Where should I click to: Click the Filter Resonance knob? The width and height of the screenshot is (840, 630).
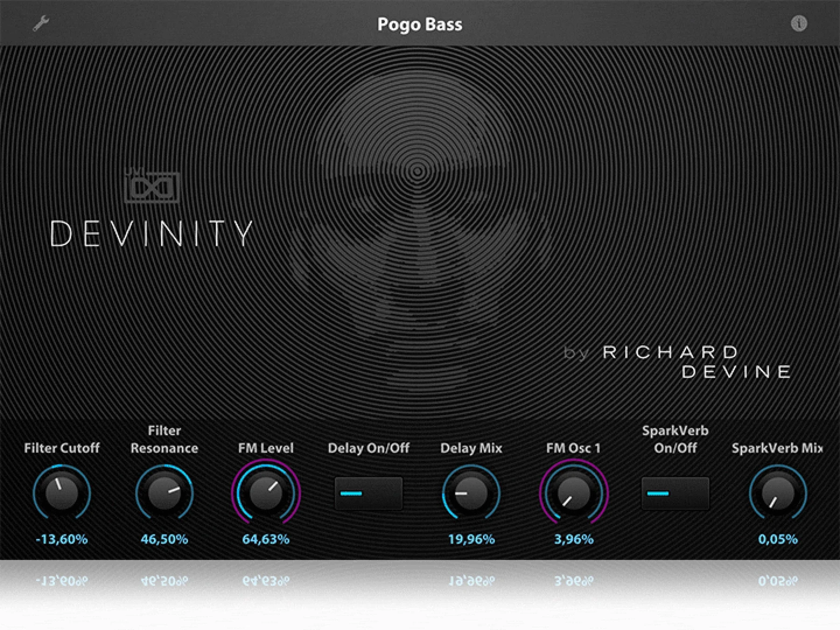164,493
